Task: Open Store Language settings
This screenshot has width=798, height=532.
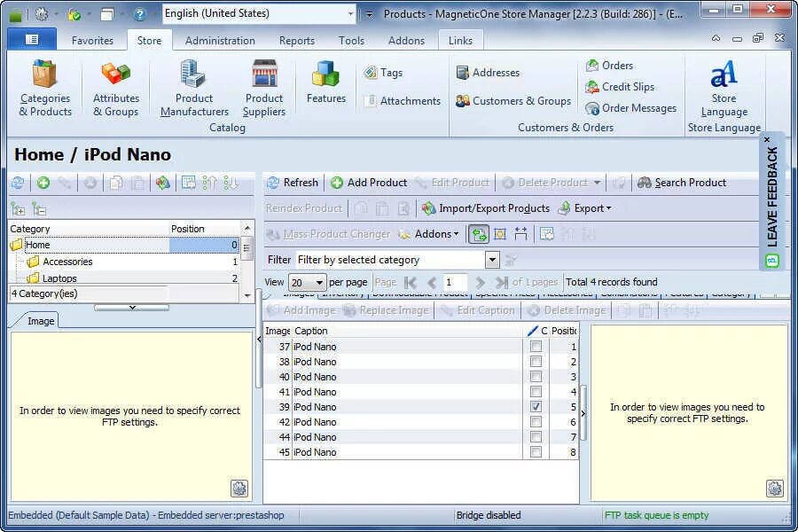Action: [724, 88]
